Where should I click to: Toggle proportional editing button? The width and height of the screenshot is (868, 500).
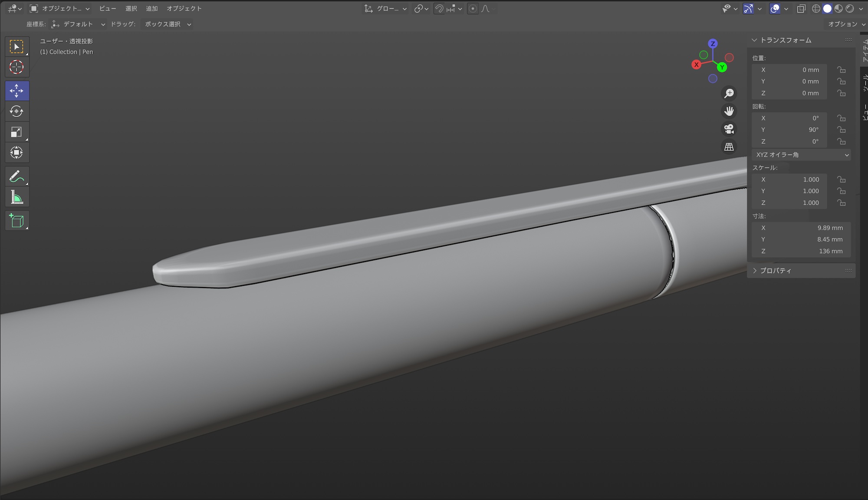[473, 9]
